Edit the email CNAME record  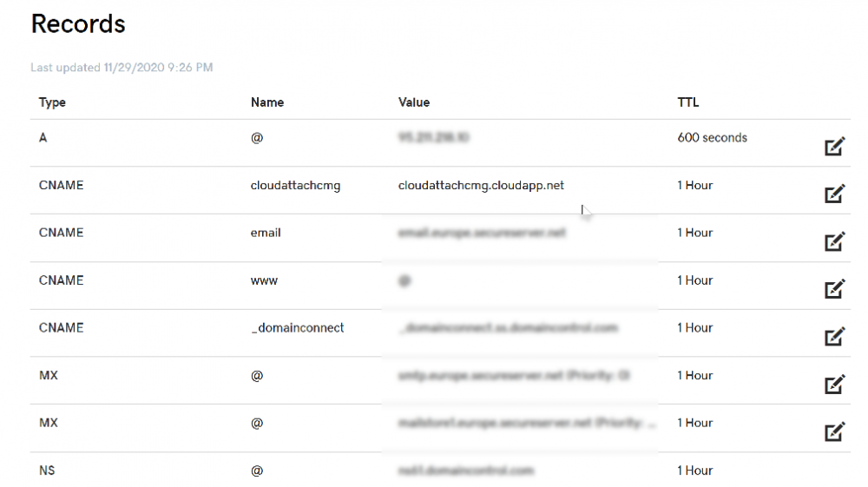coord(834,241)
